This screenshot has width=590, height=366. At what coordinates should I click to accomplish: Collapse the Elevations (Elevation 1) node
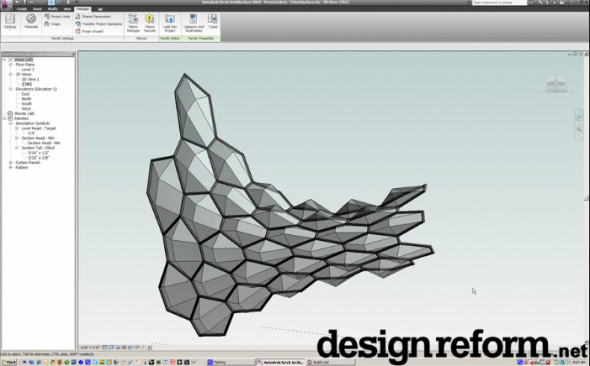coord(11,89)
